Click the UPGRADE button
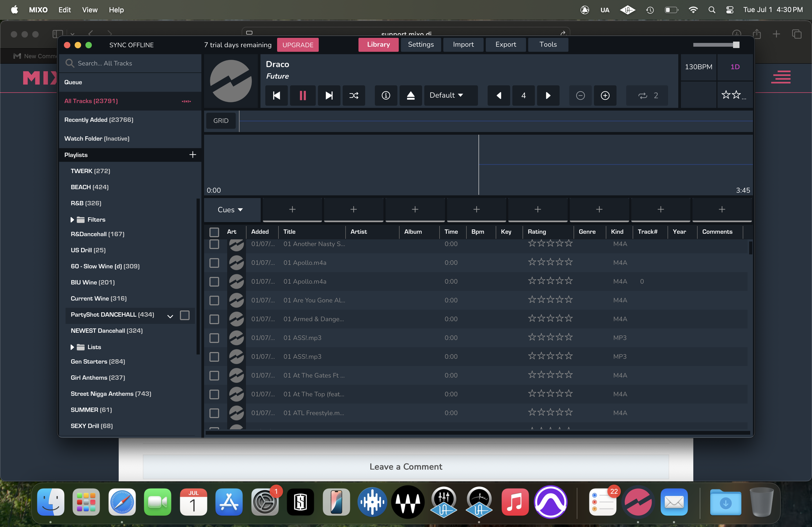This screenshot has width=812, height=527. (298, 45)
